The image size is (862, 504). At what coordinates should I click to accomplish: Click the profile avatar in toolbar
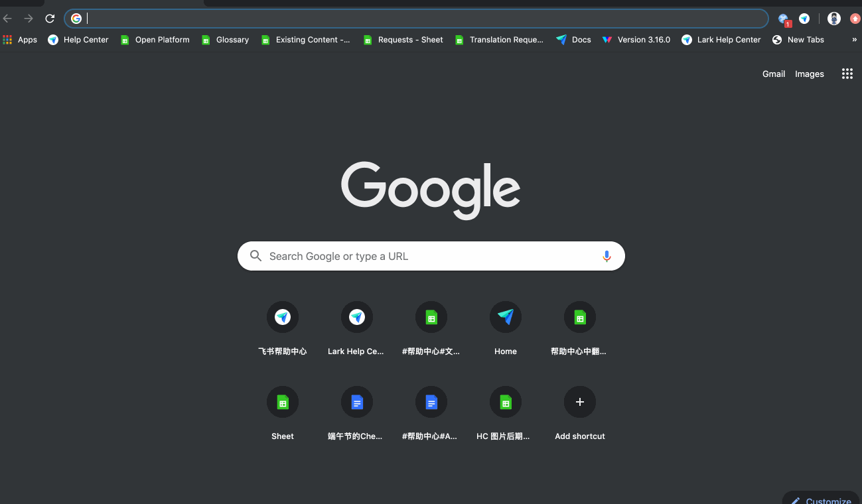coord(834,19)
